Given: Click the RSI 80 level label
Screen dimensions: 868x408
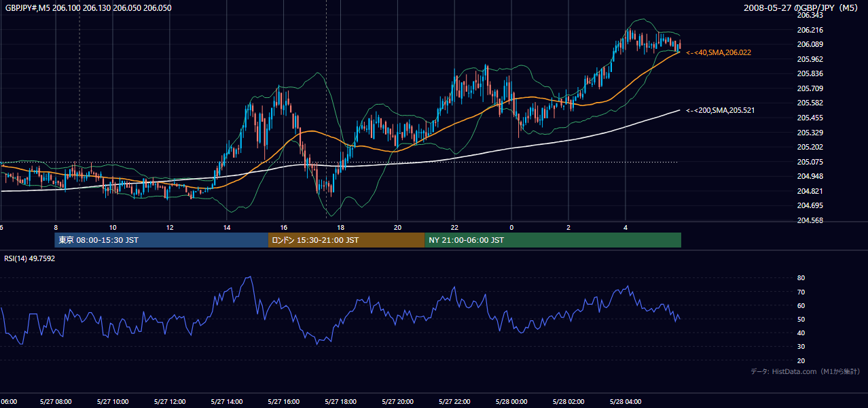Looking at the screenshot, I should click(x=801, y=278).
